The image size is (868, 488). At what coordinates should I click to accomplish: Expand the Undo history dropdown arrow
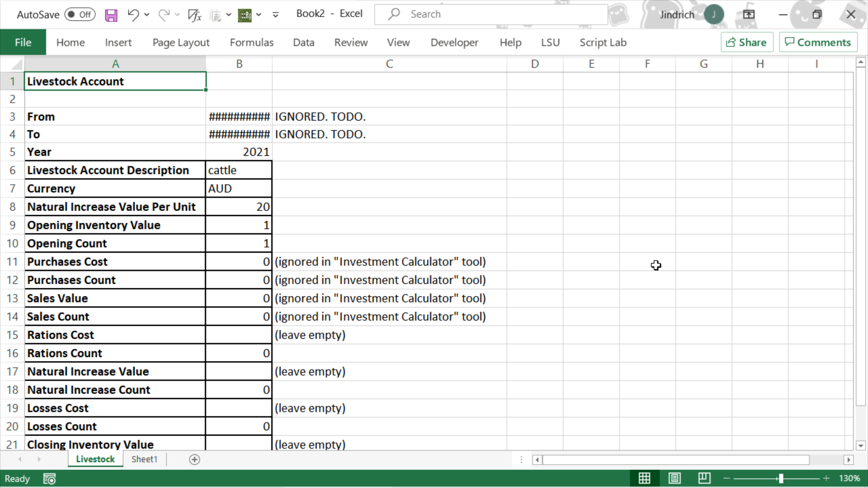147,15
